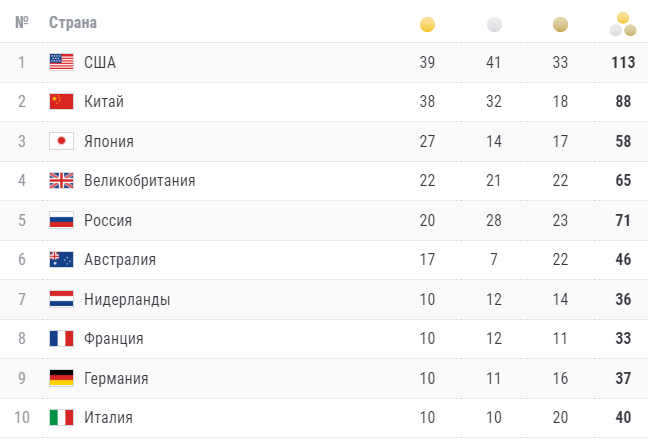The height and width of the screenshot is (439, 648).
Task: Click the bronze medal column icon
Action: pyautogui.click(x=560, y=24)
